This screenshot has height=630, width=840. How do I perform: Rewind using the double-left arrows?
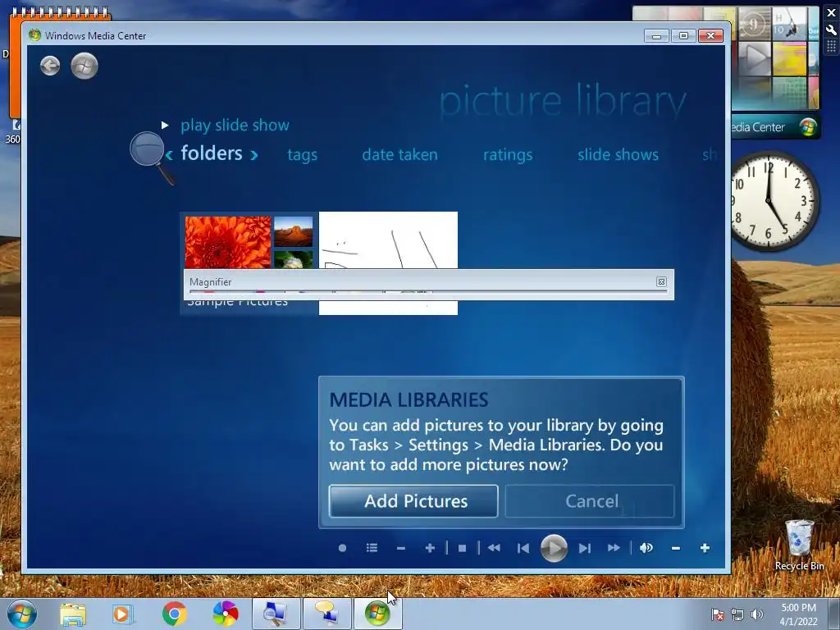pyautogui.click(x=494, y=548)
